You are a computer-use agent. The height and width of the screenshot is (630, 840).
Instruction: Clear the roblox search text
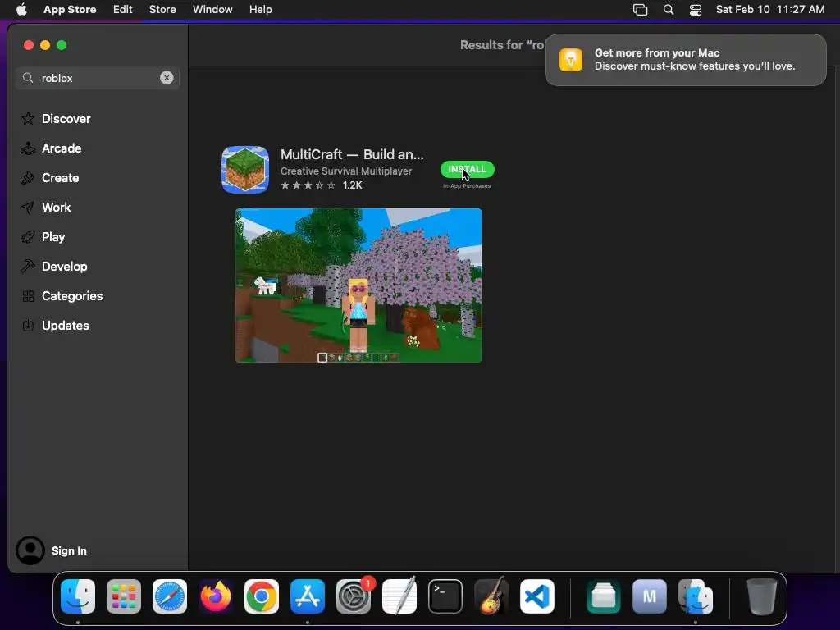click(167, 78)
